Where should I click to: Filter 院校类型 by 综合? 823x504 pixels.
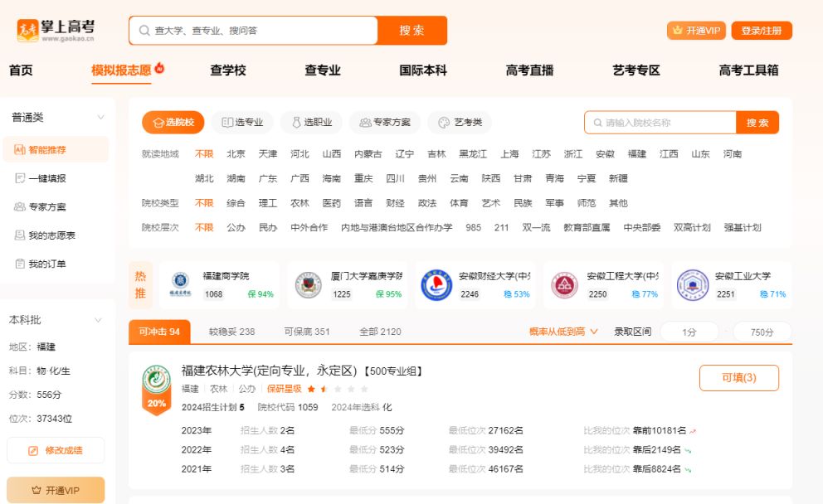236,203
